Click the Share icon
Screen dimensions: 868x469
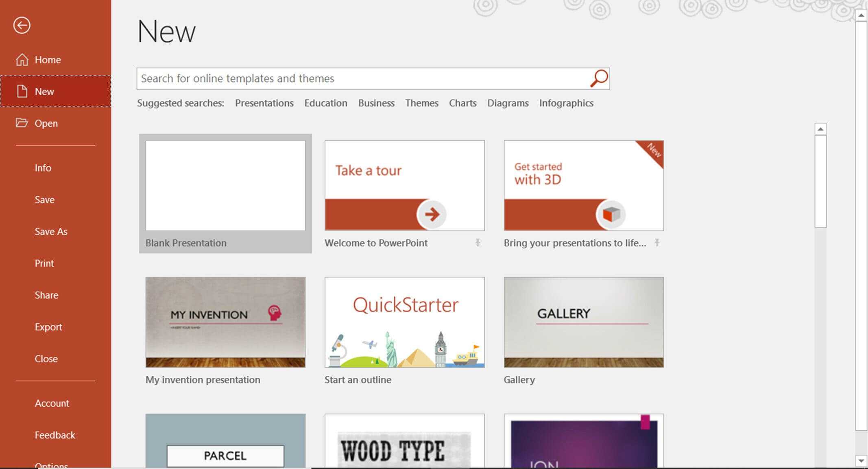click(x=46, y=294)
